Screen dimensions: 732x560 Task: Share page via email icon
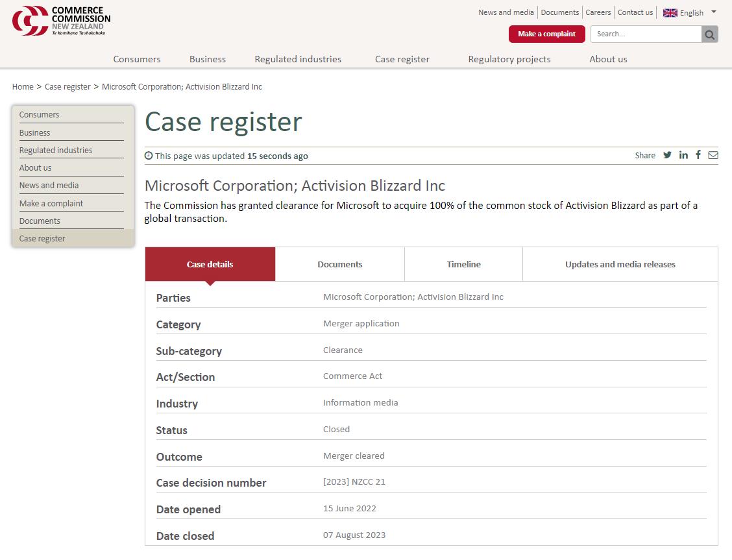click(x=713, y=155)
